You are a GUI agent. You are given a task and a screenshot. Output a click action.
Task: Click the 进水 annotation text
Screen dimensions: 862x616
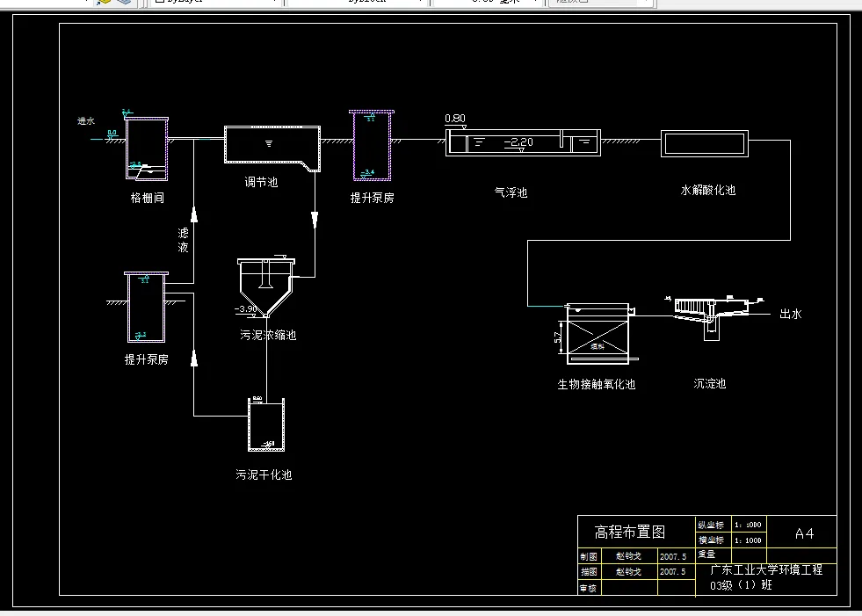coord(86,120)
